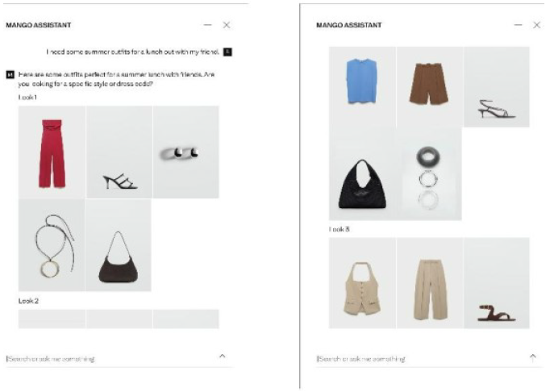550x392 pixels.
Task: Open the dark brown shoulder bag item
Action: point(119,245)
